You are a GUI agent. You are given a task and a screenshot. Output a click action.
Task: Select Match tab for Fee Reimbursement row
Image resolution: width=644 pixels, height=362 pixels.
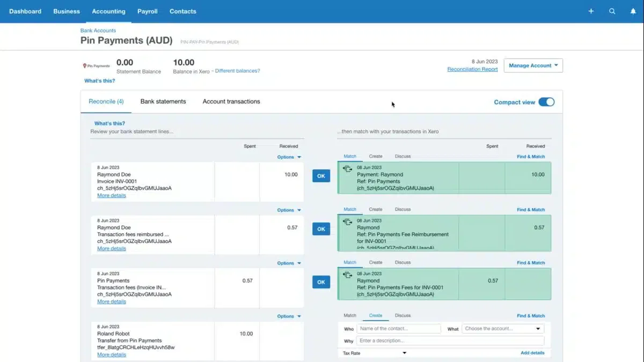[x=350, y=210]
